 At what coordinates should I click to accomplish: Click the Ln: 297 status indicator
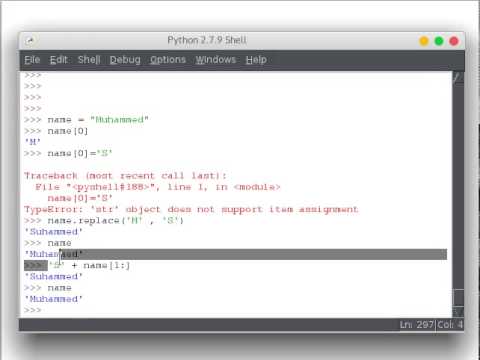[417, 325]
